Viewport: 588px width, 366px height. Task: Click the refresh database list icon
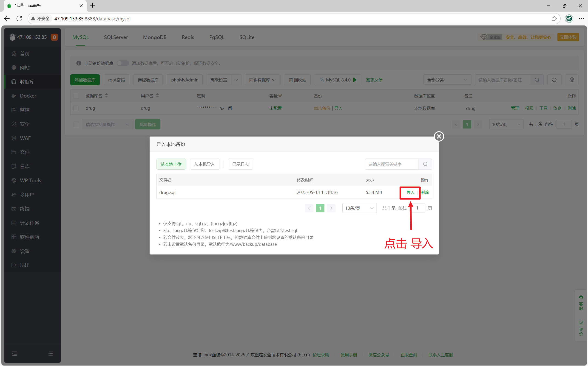[554, 80]
